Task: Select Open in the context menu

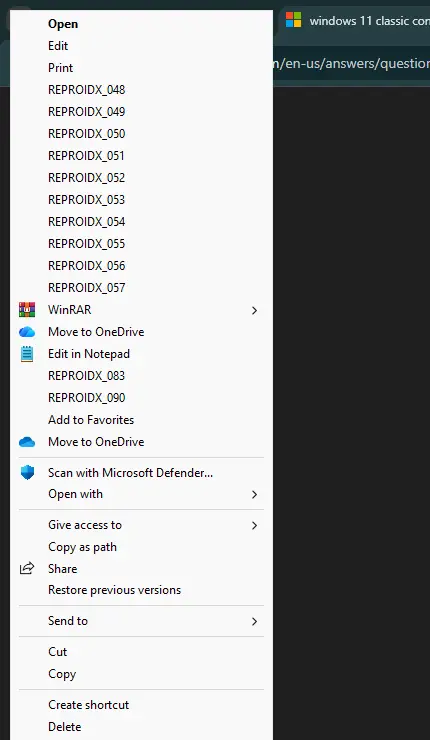Action: click(x=141, y=24)
